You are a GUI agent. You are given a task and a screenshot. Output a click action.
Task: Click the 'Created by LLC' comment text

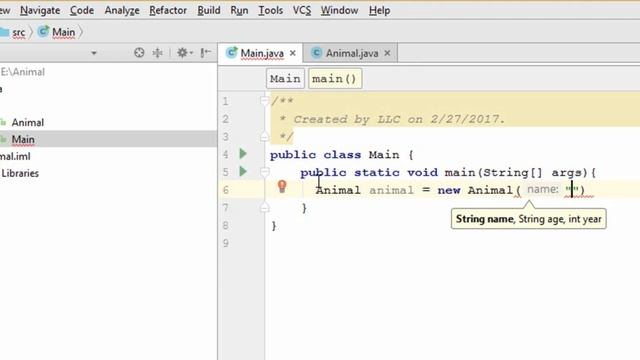[399, 119]
